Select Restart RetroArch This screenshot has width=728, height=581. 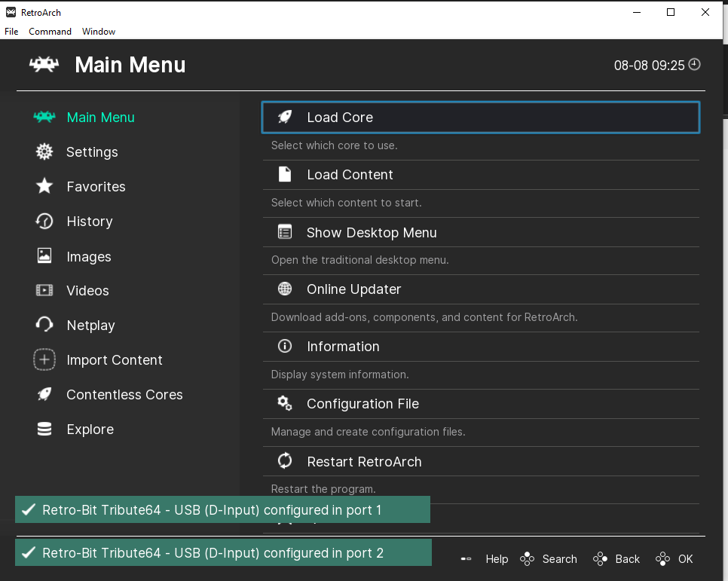pyautogui.click(x=481, y=461)
